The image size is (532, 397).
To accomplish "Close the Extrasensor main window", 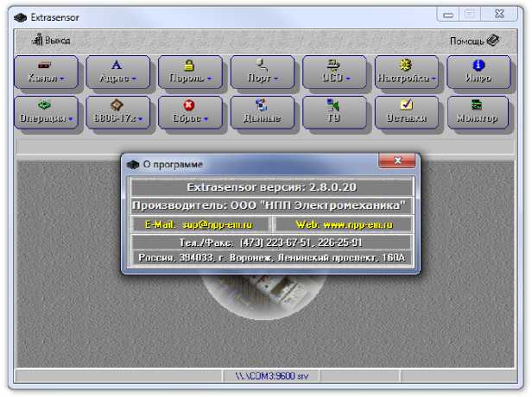I will [x=499, y=14].
